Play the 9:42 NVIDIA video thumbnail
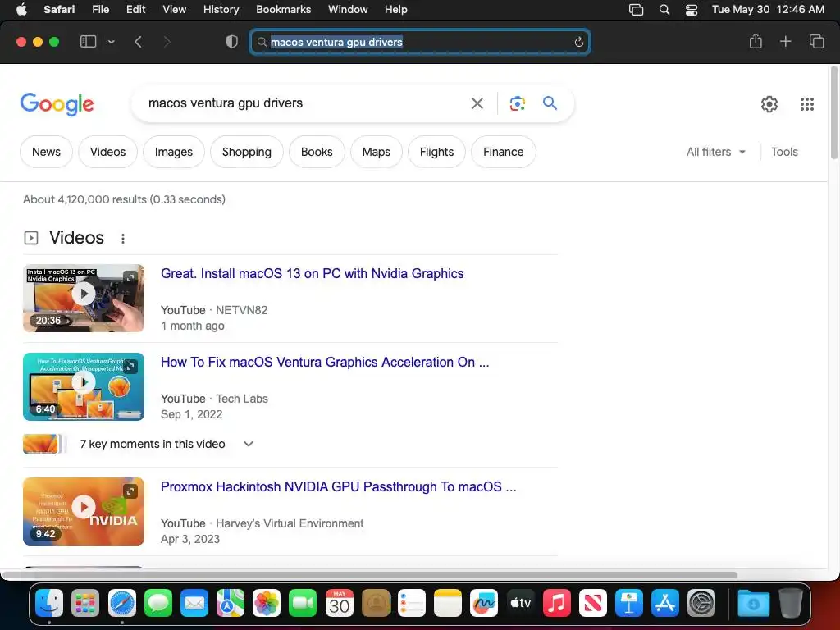The height and width of the screenshot is (630, 840). (x=84, y=511)
